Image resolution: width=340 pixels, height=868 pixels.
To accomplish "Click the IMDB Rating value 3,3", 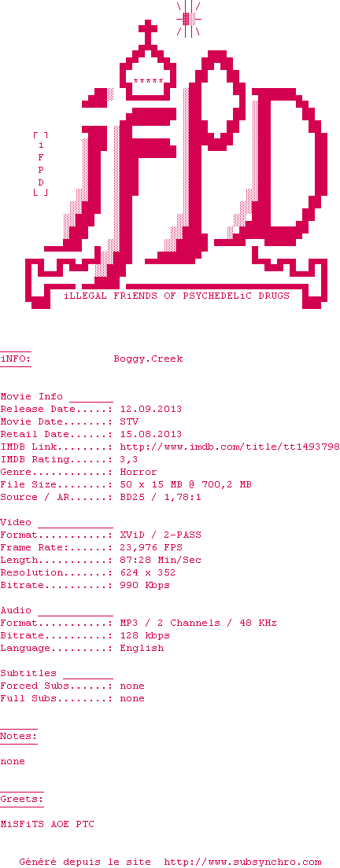I will [129, 459].
